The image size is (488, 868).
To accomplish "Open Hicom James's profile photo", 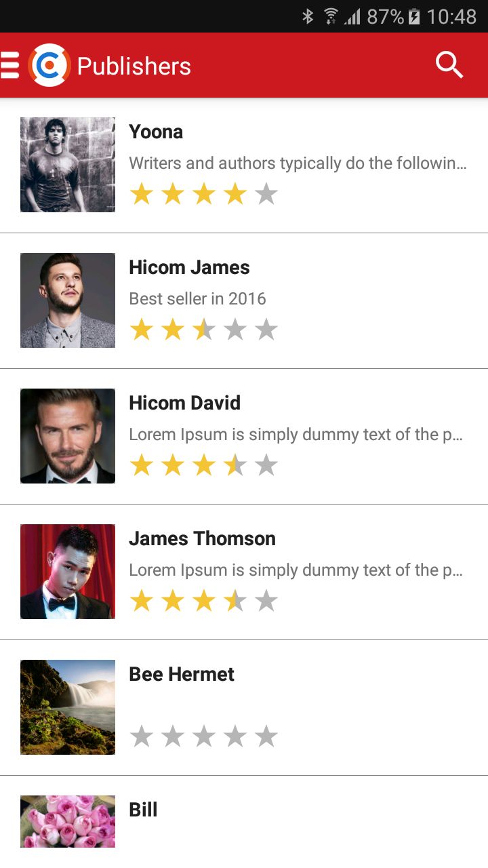I will [68, 300].
